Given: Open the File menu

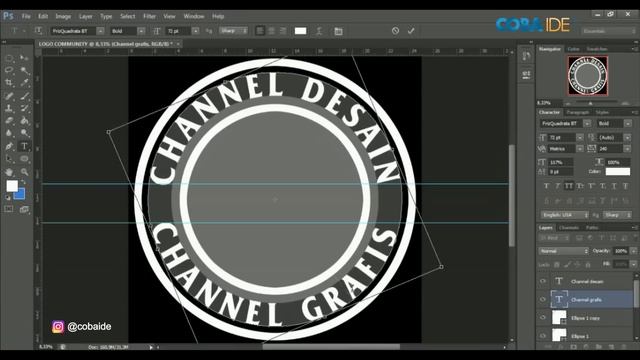Looking at the screenshot, I should [26, 16].
